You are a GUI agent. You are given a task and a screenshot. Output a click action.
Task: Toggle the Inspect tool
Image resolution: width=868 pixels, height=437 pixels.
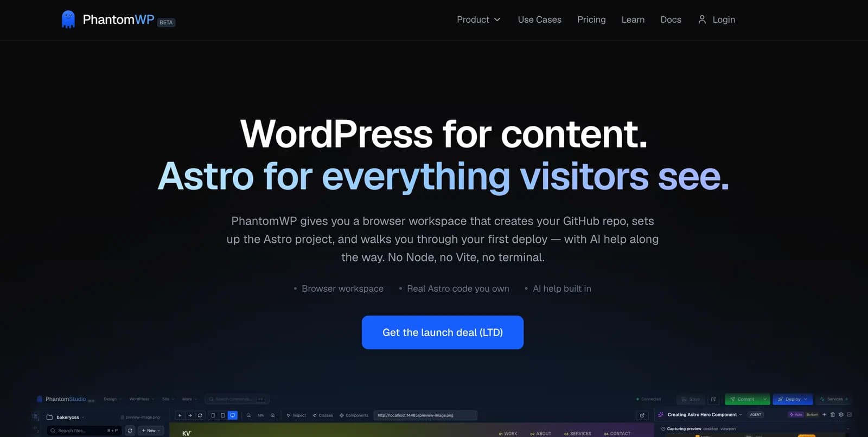point(296,415)
